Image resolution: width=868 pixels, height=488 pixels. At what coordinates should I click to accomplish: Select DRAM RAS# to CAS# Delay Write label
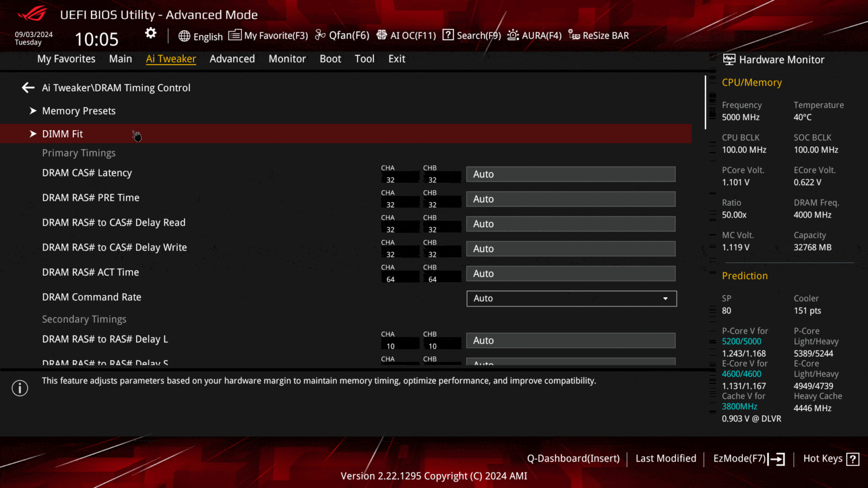coord(115,247)
